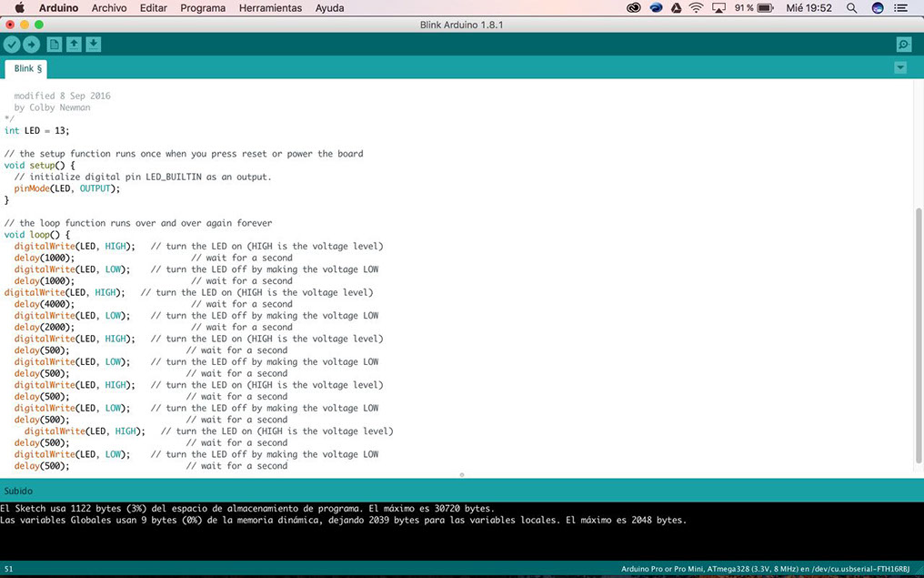Click line number 51 in status bar
Viewport: 924px width, 578px height.
pos(8,569)
